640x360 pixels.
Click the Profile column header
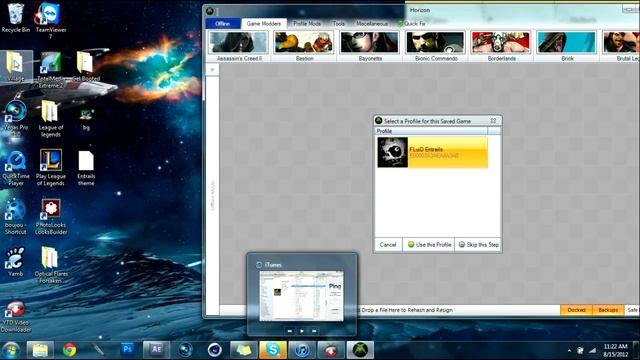click(x=431, y=131)
